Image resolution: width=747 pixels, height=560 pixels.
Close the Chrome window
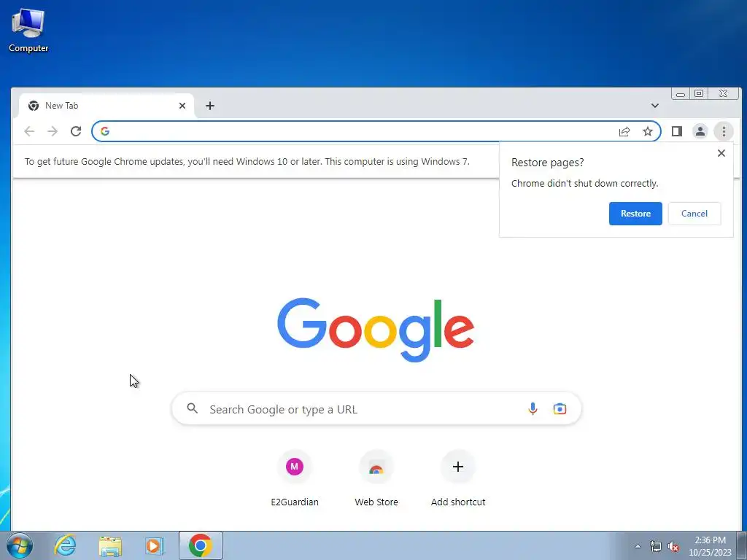723,94
